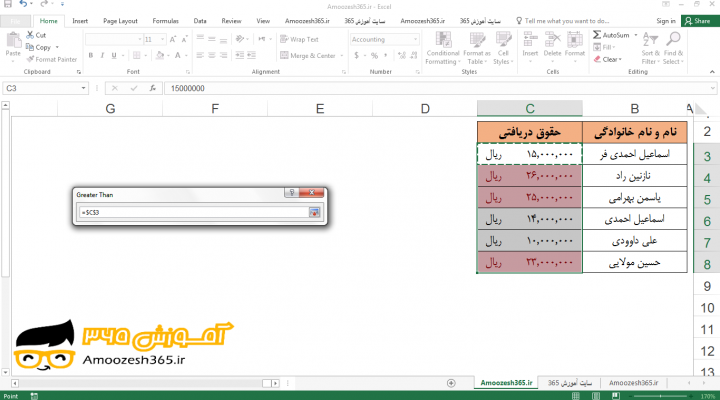
Task: Click the New Sheet plus button
Action: pos(451,383)
